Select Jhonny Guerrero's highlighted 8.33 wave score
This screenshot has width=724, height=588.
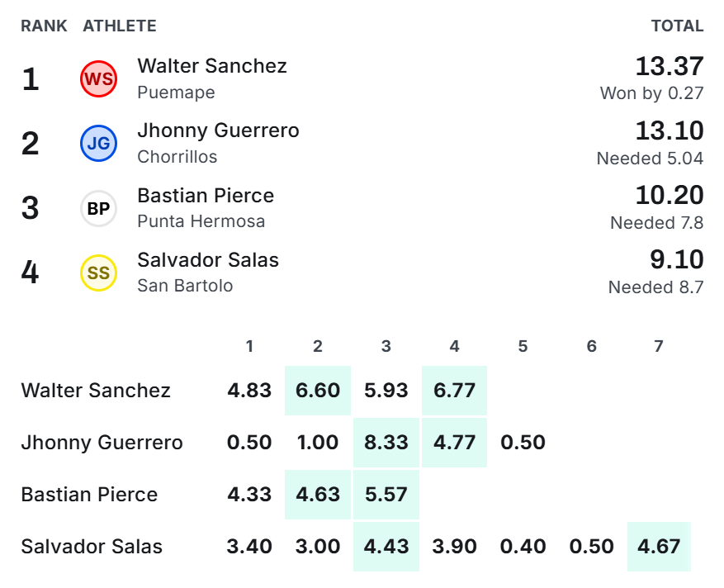tap(386, 443)
